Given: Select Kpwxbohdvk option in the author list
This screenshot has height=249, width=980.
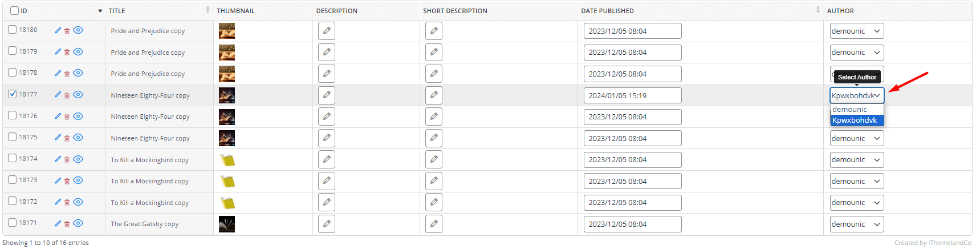Looking at the screenshot, I should [857, 121].
